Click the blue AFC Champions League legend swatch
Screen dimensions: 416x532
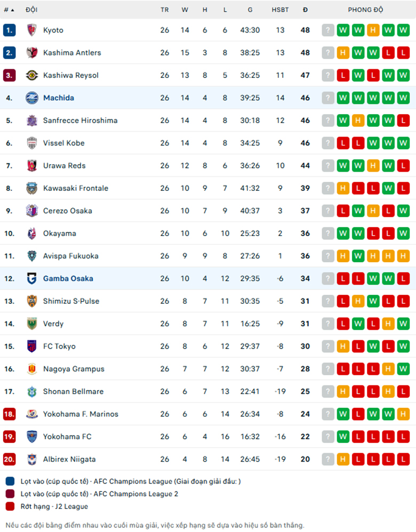point(10,481)
